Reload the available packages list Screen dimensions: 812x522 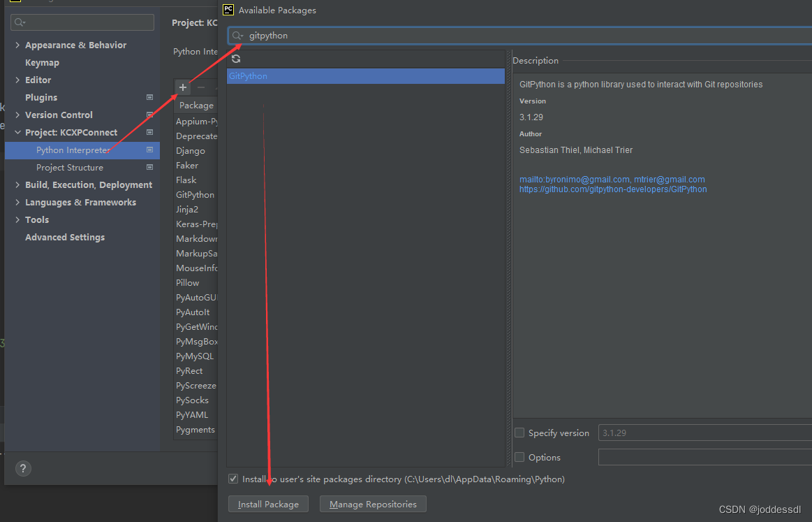click(x=236, y=59)
